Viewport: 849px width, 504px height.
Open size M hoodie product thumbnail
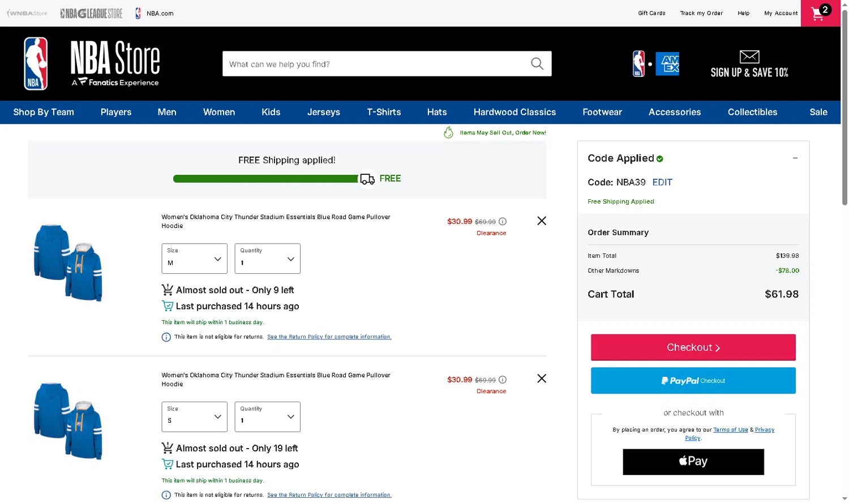(68, 262)
